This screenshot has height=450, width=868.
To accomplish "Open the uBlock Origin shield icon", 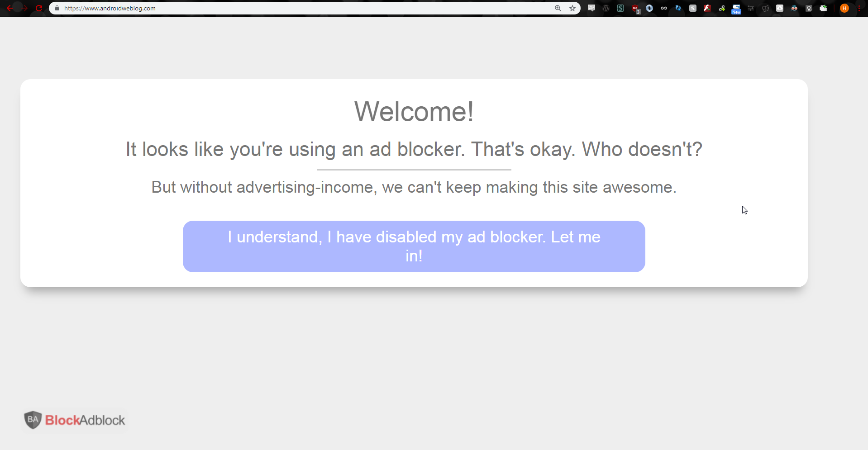I will (x=635, y=9).
